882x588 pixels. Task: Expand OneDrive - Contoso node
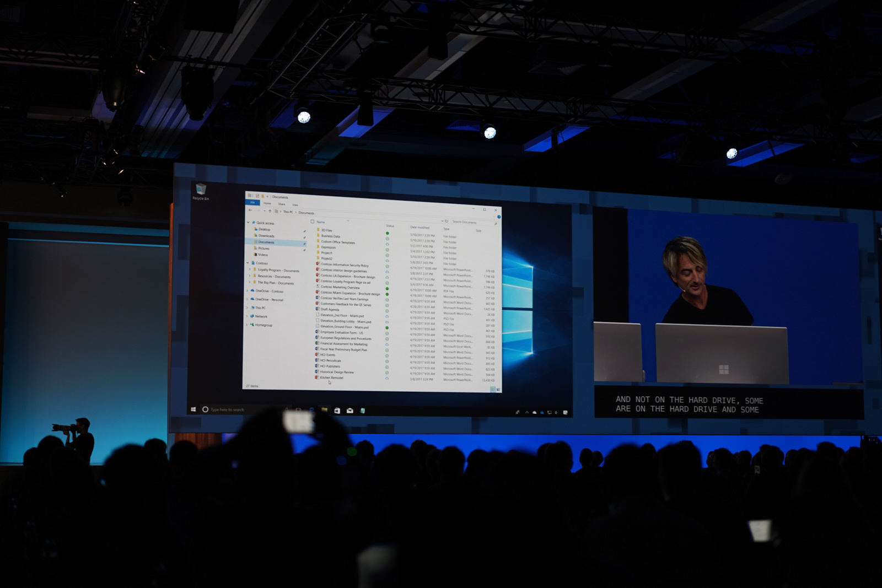tap(247, 290)
